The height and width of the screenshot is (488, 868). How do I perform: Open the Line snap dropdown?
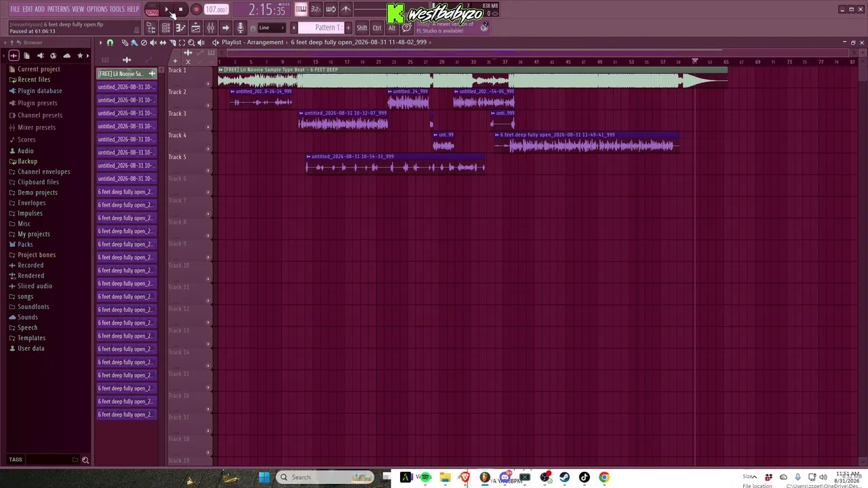pyautogui.click(x=271, y=28)
